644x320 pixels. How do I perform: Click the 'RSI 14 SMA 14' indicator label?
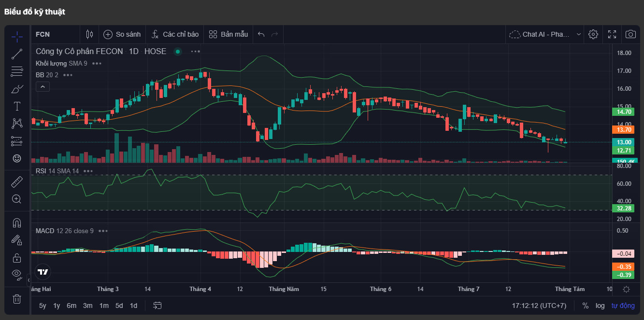57,171
